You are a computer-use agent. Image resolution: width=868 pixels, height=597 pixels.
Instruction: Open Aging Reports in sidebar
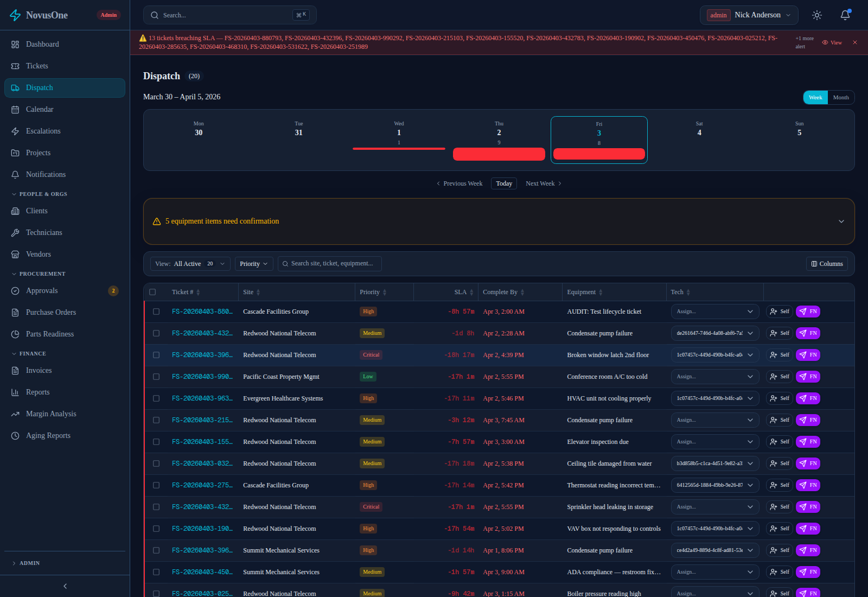(x=65, y=436)
